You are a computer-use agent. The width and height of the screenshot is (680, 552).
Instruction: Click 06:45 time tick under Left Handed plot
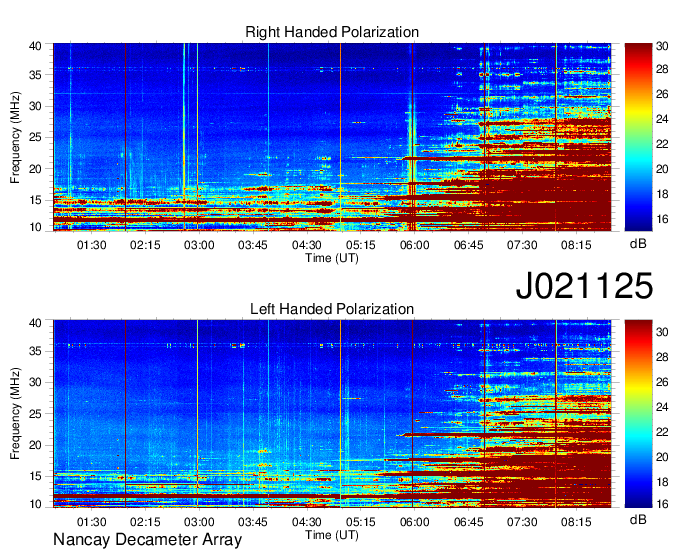(x=468, y=522)
